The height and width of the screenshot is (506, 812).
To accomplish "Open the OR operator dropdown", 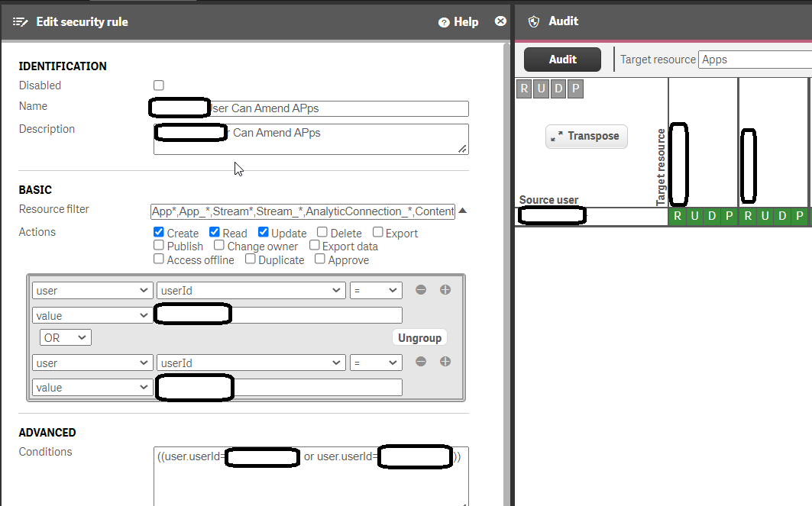I will pos(65,337).
